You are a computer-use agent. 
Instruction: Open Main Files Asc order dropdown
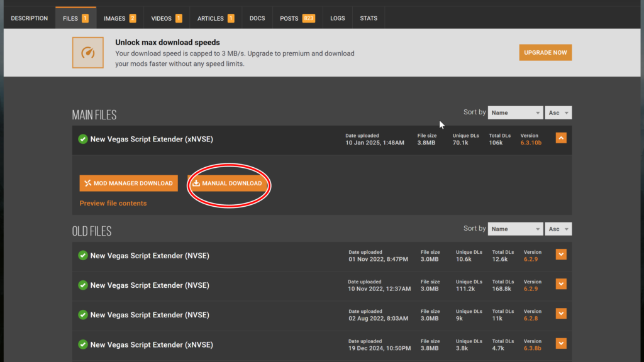558,113
